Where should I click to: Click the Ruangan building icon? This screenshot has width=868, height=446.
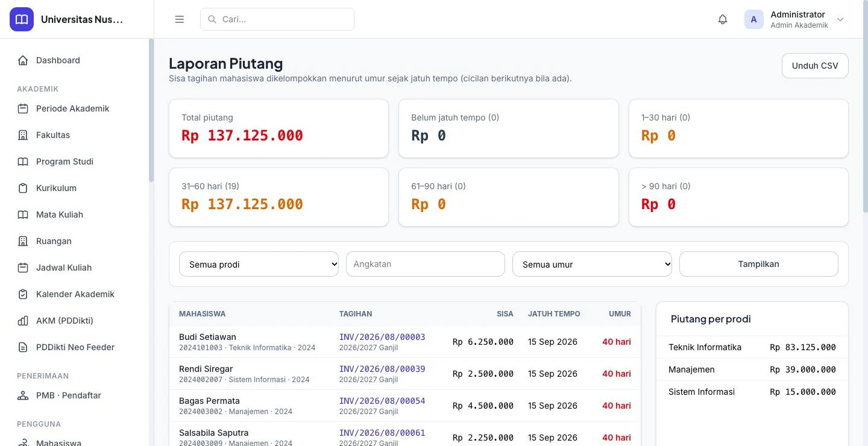point(23,241)
